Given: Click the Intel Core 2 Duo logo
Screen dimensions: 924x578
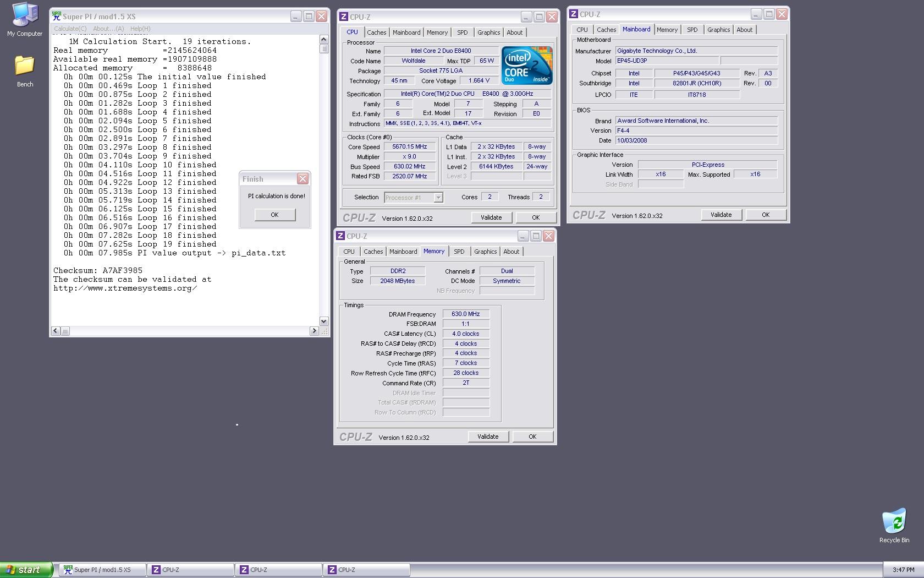Looking at the screenshot, I should (526, 66).
